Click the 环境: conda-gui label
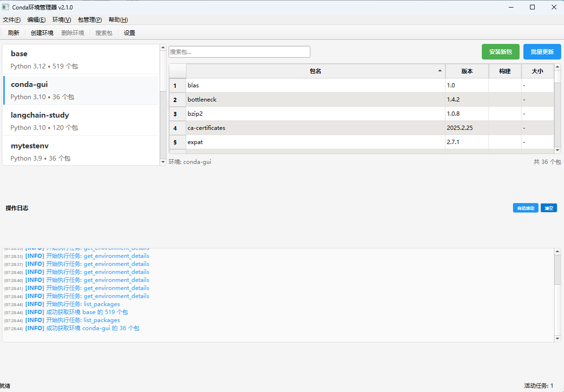The height and width of the screenshot is (392, 564). pyautogui.click(x=190, y=162)
